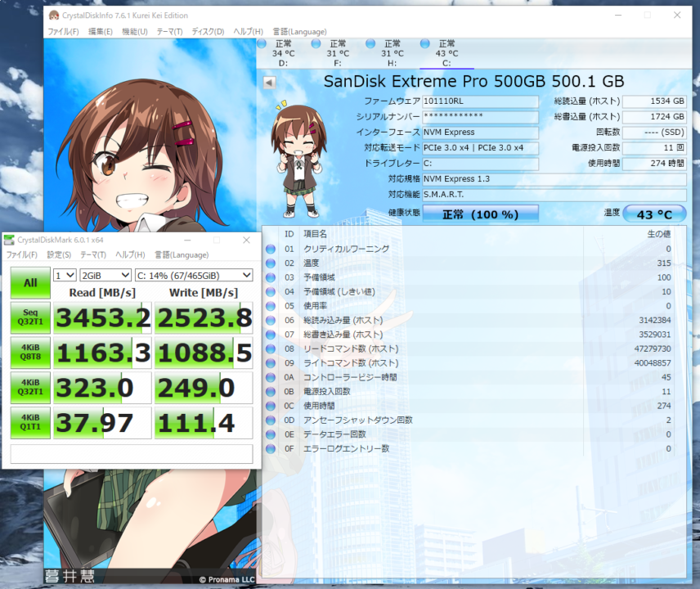This screenshot has width=700, height=589.
Task: Open 言語(Language) menu in CrystalDiskInfo
Action: click(299, 32)
